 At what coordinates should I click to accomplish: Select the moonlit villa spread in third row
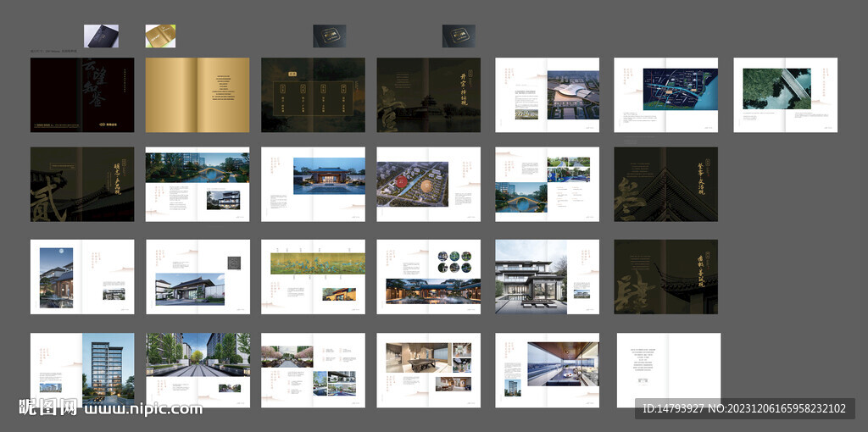82,277
